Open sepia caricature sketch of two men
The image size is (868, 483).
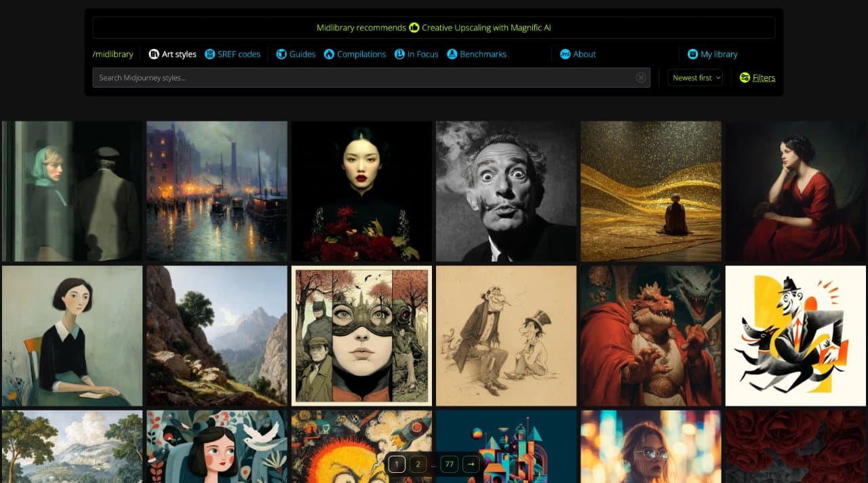(507, 336)
